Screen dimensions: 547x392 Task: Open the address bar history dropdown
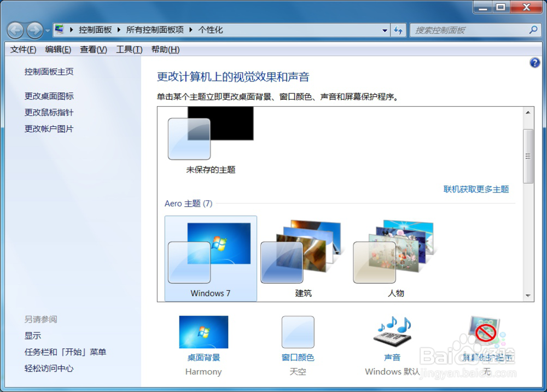[385, 30]
